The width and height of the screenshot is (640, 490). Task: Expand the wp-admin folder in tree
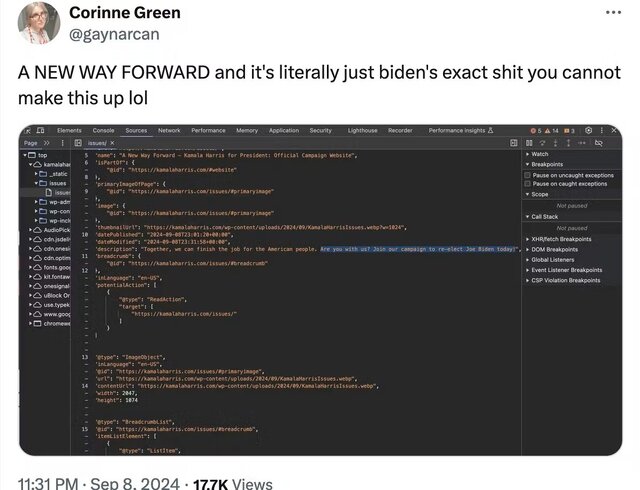coord(37,201)
